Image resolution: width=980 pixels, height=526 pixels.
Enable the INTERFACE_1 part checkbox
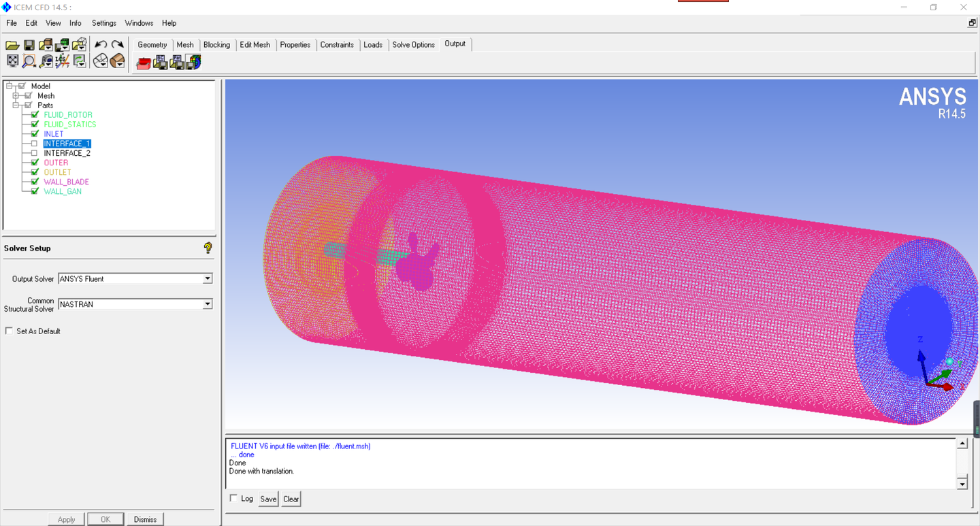pyautogui.click(x=35, y=144)
